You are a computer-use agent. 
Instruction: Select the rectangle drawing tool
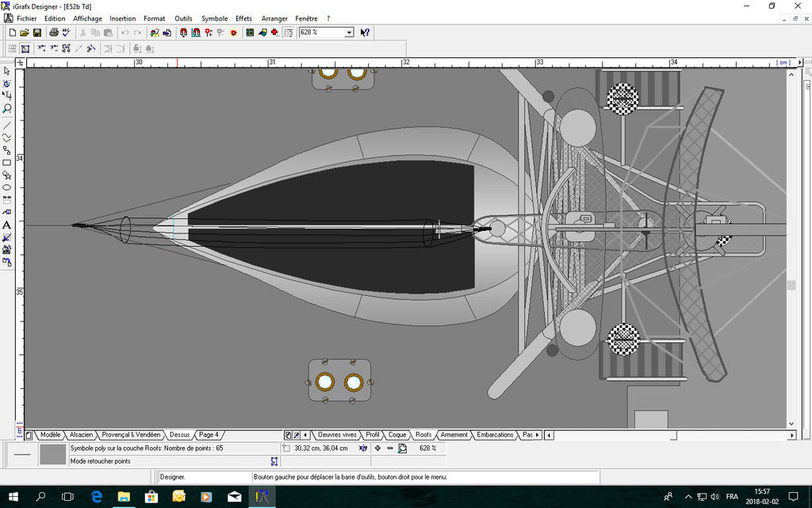coord(6,163)
